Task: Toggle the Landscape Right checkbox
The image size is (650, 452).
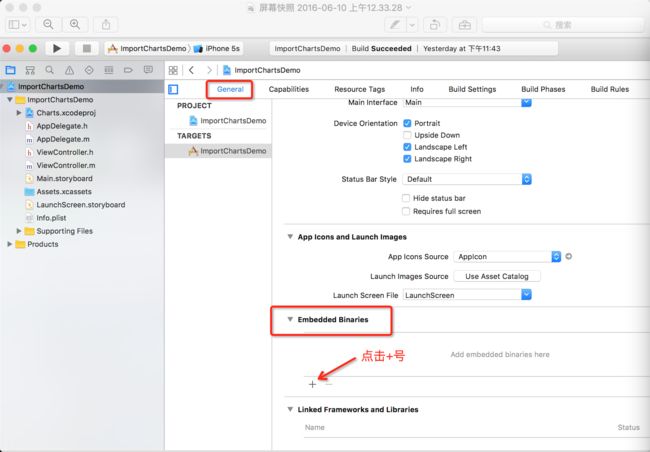Action: pos(407,159)
